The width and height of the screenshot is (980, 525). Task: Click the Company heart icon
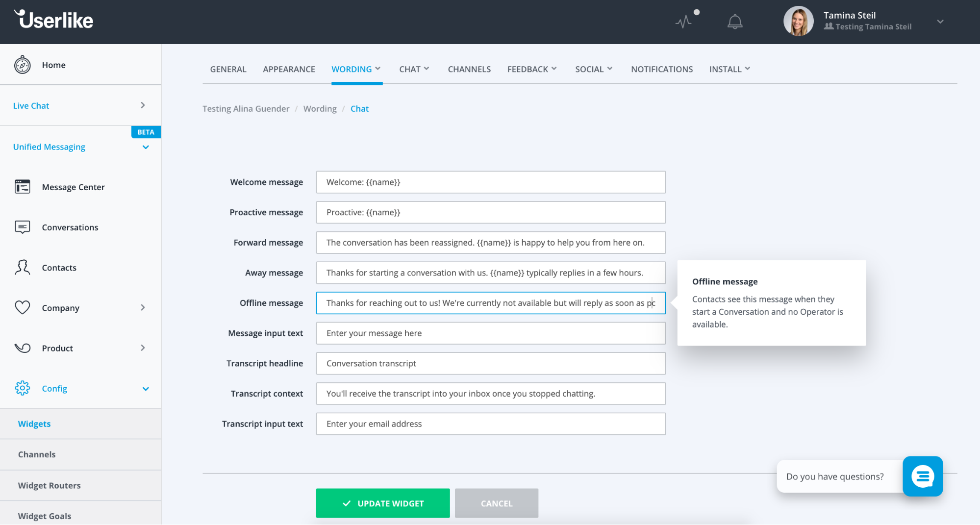coord(23,307)
